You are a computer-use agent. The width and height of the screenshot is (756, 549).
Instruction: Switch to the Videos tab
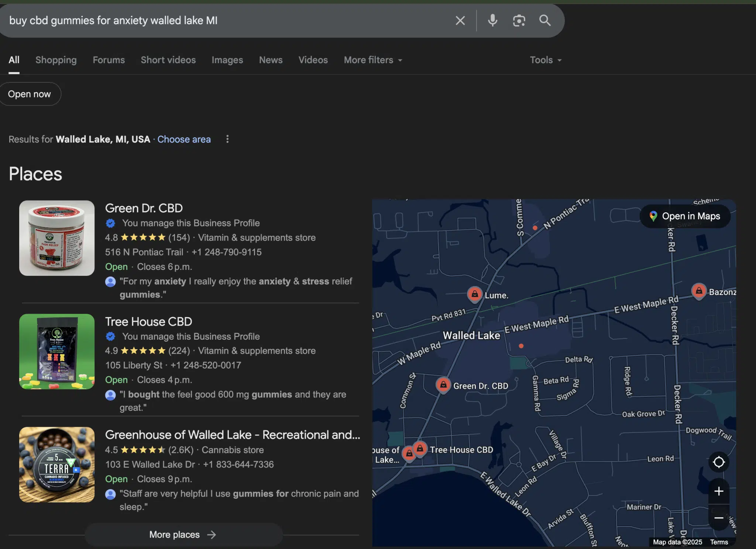[x=313, y=60]
